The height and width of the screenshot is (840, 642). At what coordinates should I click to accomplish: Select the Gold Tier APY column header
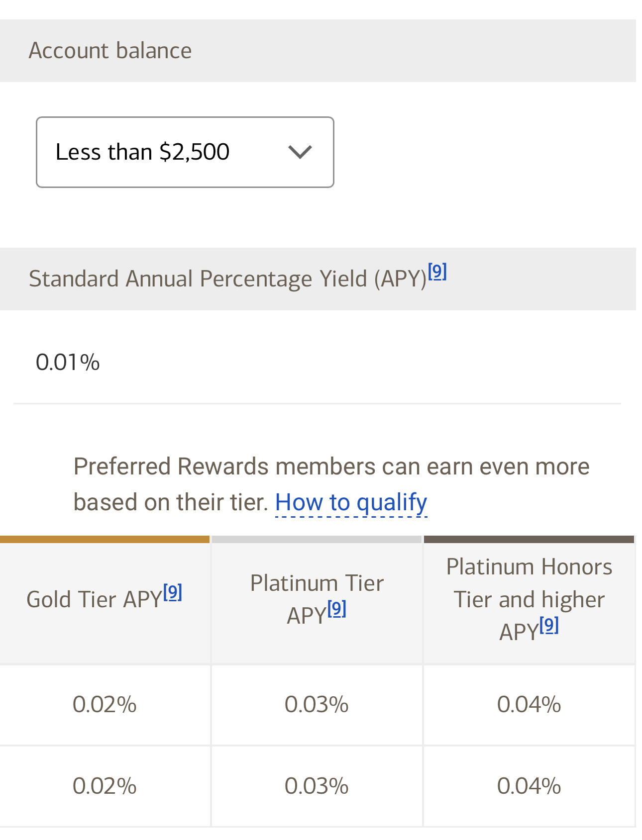[95, 599]
